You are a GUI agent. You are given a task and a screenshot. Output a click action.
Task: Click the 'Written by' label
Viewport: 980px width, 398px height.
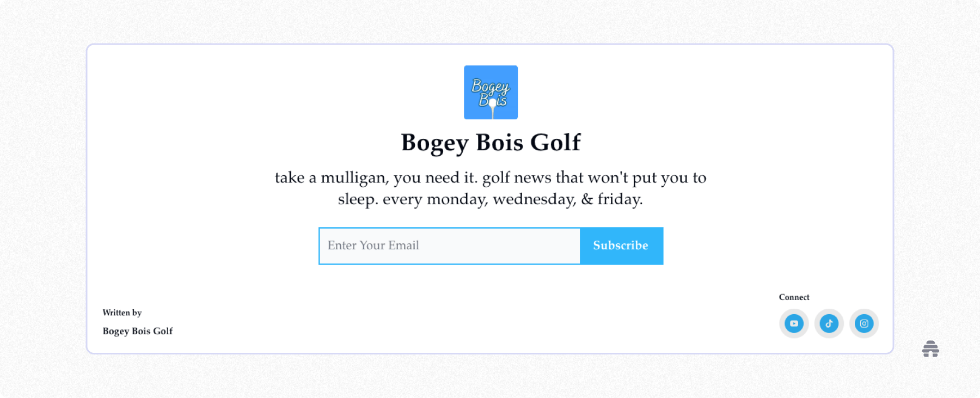point(122,313)
